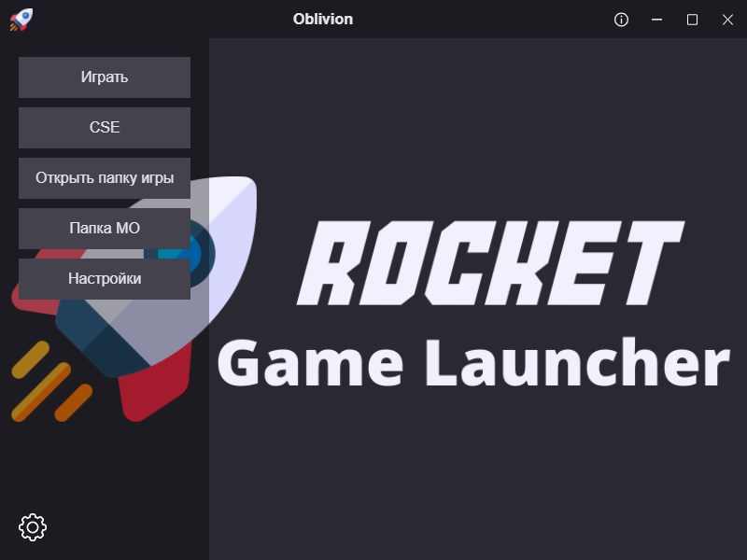Close the launcher window
Image resolution: width=747 pixels, height=560 pixels.
(x=727, y=20)
